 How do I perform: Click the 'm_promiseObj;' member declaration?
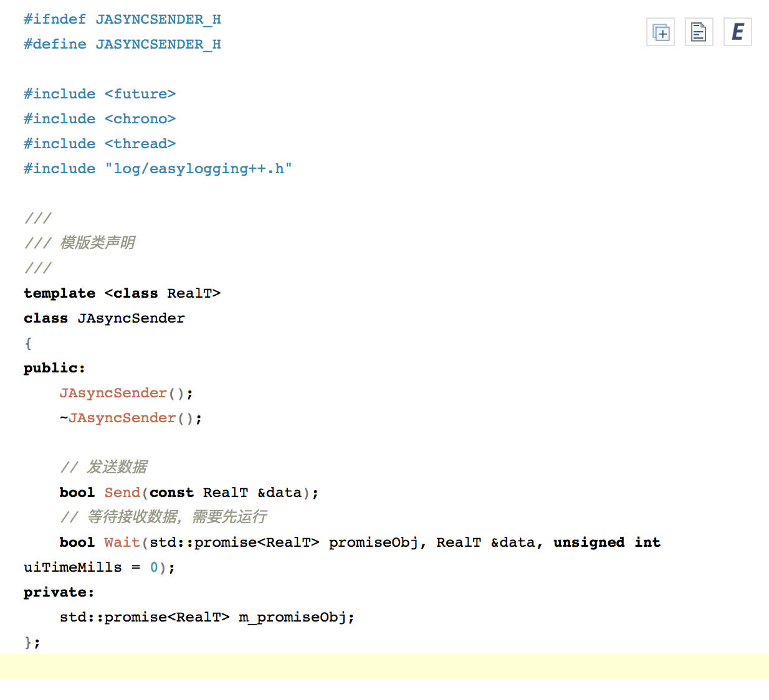(297, 617)
